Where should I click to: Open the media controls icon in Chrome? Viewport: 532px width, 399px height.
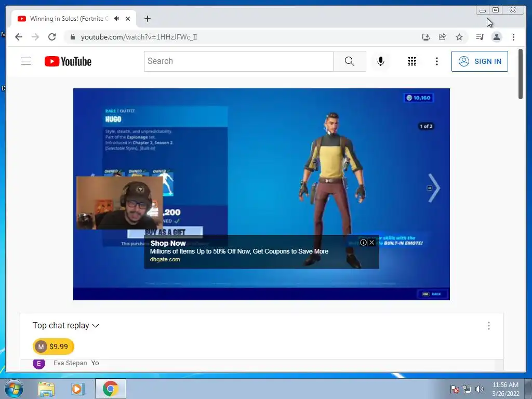point(480,37)
